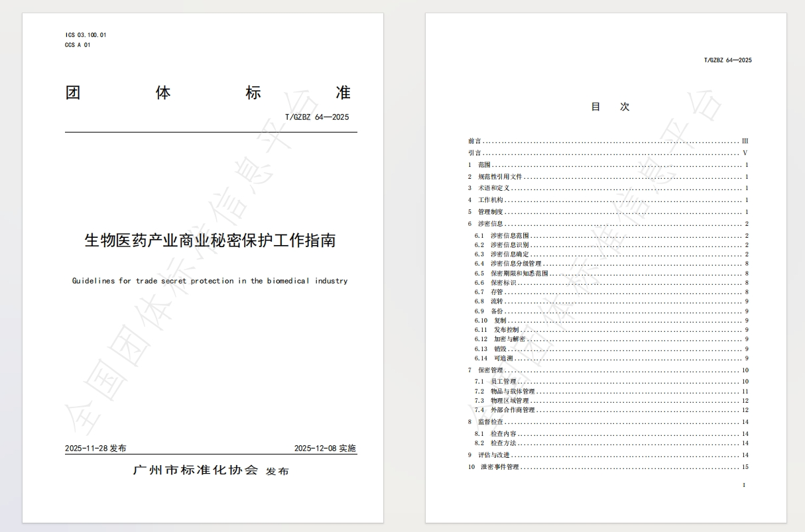Screen dimensions: 805x532
Task: Jump to 6.4 涉密信息分级管理
Action: (x=515, y=264)
